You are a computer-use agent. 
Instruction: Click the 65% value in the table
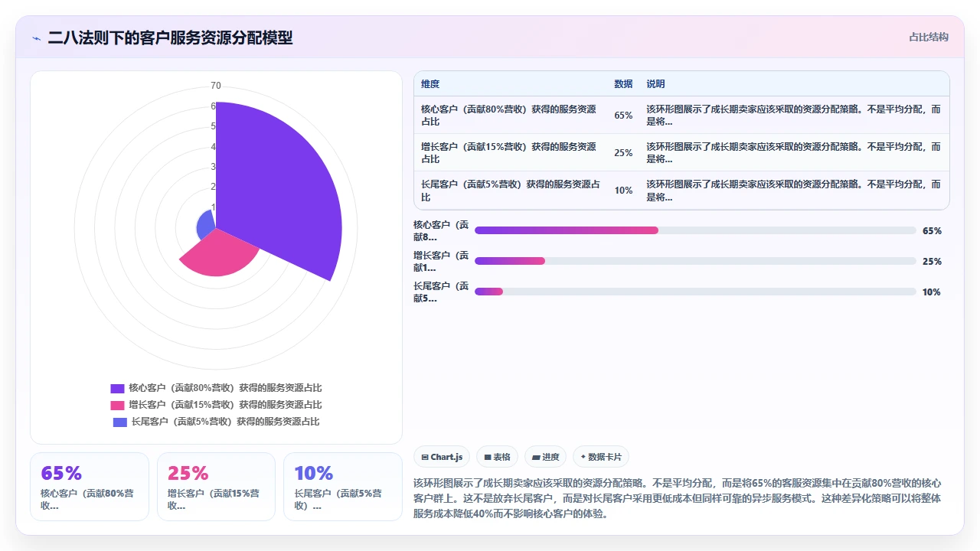[623, 116]
